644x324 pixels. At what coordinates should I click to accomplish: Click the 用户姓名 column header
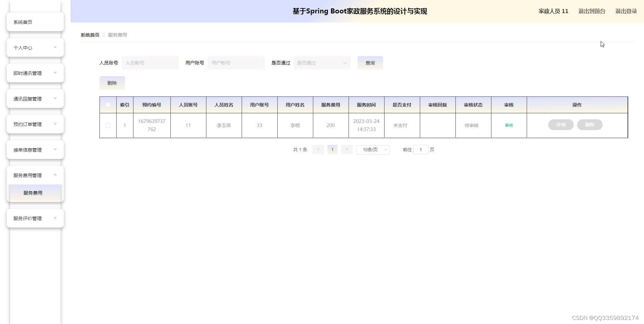(295, 105)
